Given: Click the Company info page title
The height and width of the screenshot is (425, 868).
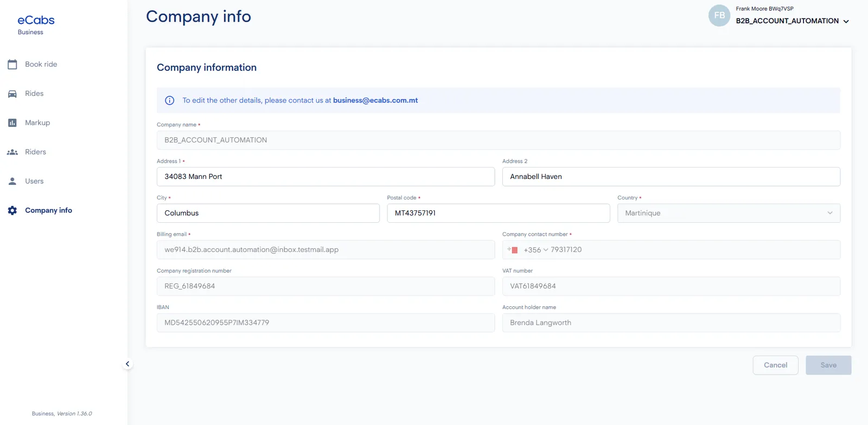Looking at the screenshot, I should 199,17.
